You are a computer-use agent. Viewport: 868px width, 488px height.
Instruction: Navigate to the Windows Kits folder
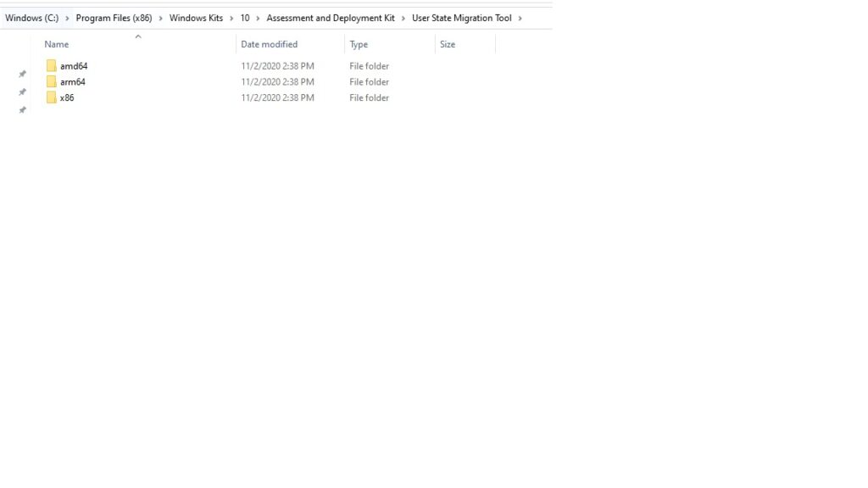pyautogui.click(x=196, y=17)
